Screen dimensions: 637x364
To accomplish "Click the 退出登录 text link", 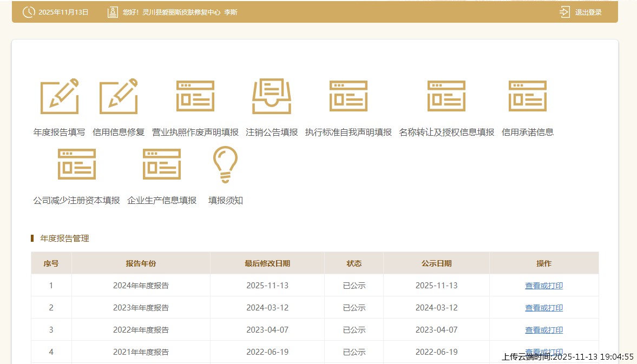I will coord(588,12).
